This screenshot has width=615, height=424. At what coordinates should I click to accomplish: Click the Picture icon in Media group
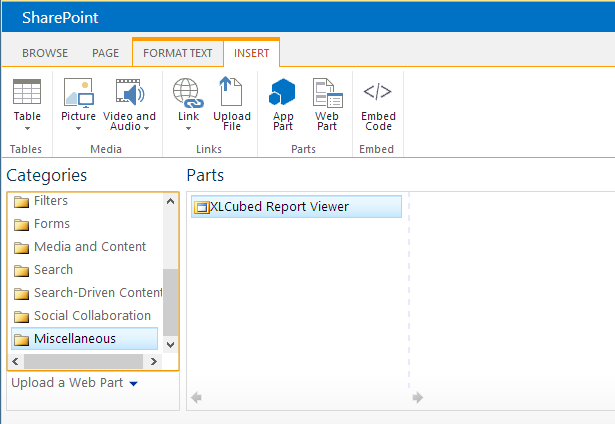pos(78,92)
